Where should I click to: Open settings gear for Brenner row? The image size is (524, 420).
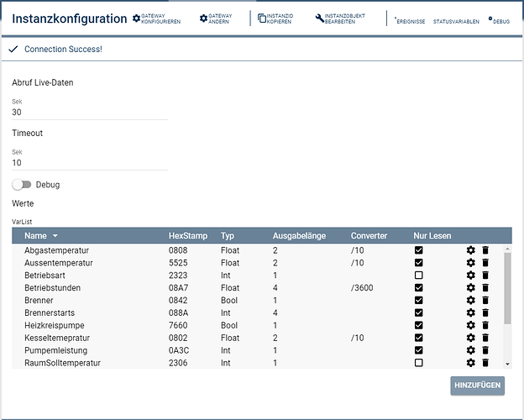[x=470, y=300]
